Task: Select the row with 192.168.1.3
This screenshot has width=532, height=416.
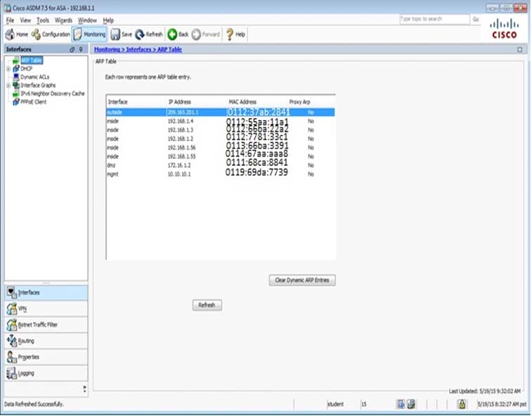Action: [x=221, y=130]
